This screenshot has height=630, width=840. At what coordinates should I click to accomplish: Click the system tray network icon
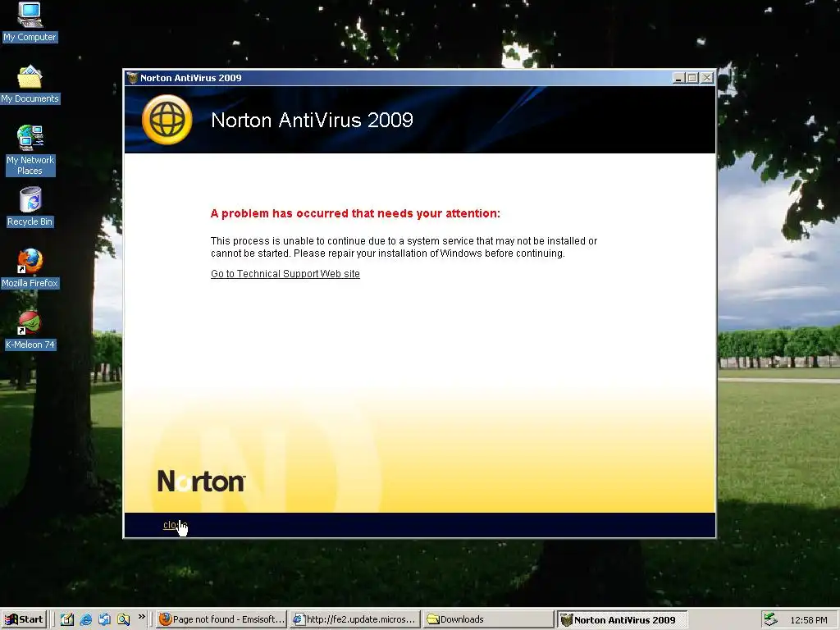pyautogui.click(x=770, y=619)
